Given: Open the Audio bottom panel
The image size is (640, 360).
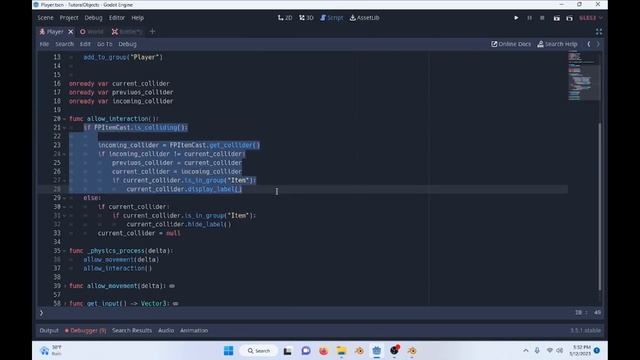Looking at the screenshot, I should coord(166,331).
